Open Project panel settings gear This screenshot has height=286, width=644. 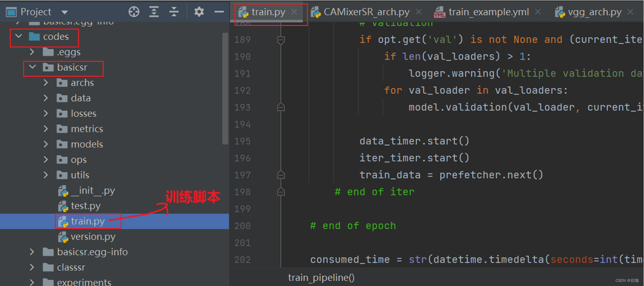(x=199, y=12)
